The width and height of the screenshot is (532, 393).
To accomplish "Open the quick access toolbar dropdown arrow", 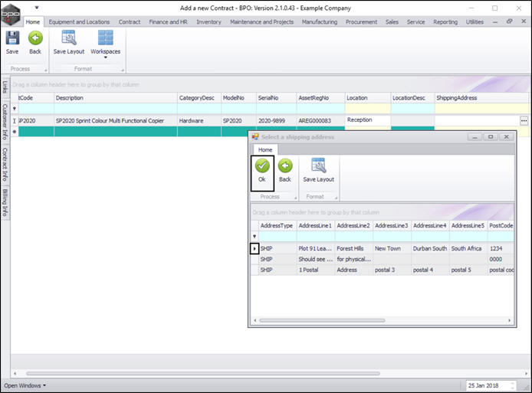I will 37,8.
